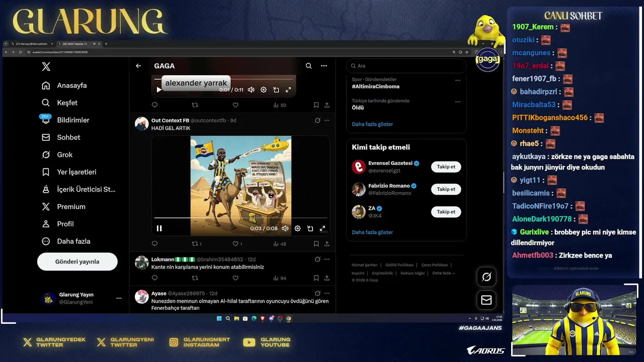This screenshot has width=644, height=362.
Task: Like Lokmann's Kante post
Action: [x=235, y=278]
